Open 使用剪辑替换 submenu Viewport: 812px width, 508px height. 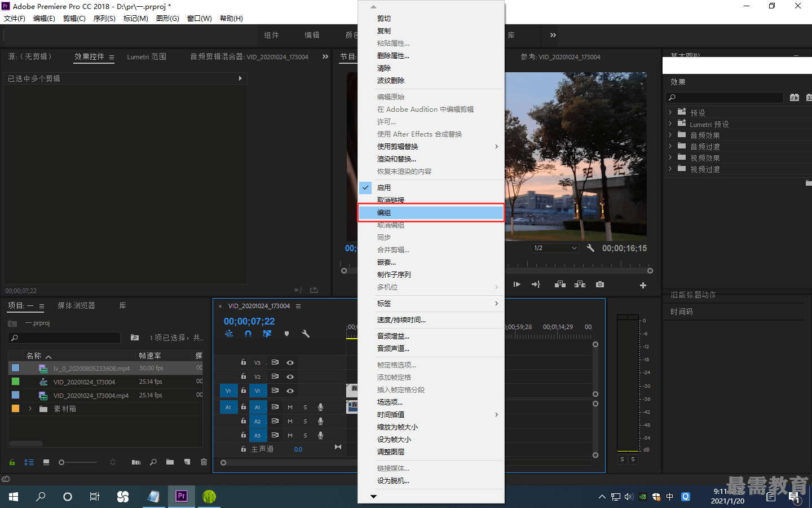[x=431, y=146]
